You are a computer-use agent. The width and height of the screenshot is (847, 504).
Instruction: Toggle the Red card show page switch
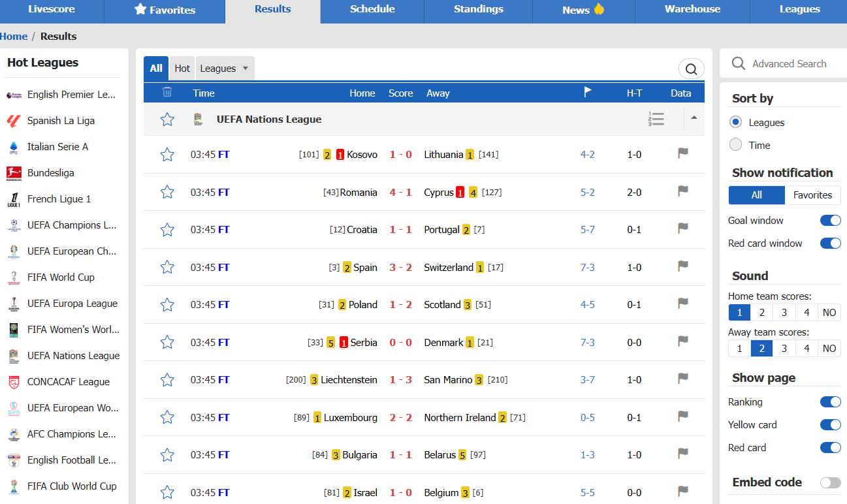coord(831,448)
